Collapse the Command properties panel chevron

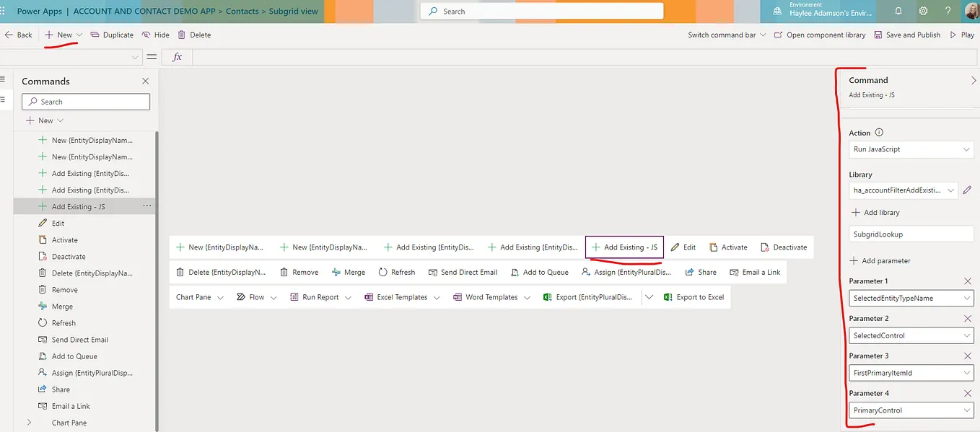pyautogui.click(x=973, y=81)
